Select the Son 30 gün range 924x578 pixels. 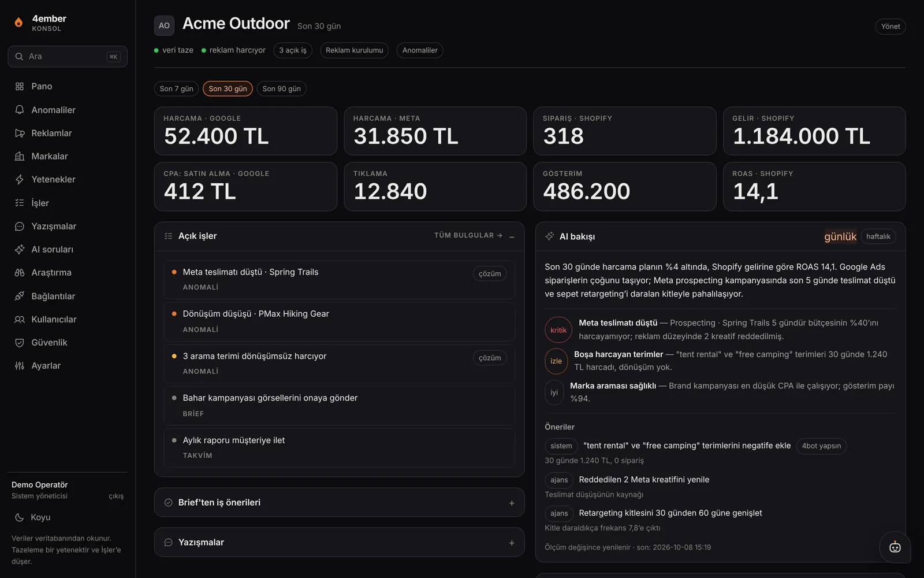(228, 88)
